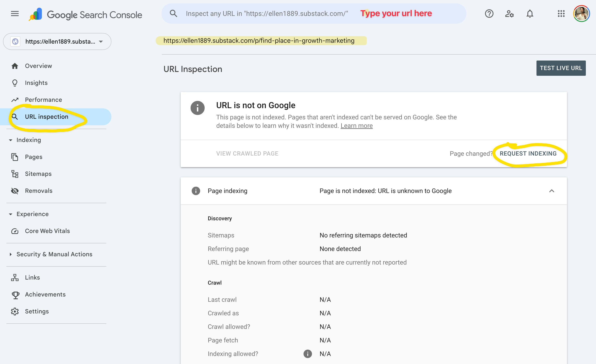Open Sitemaps from the sidebar
Viewport: 596px width, 364px height.
click(38, 174)
